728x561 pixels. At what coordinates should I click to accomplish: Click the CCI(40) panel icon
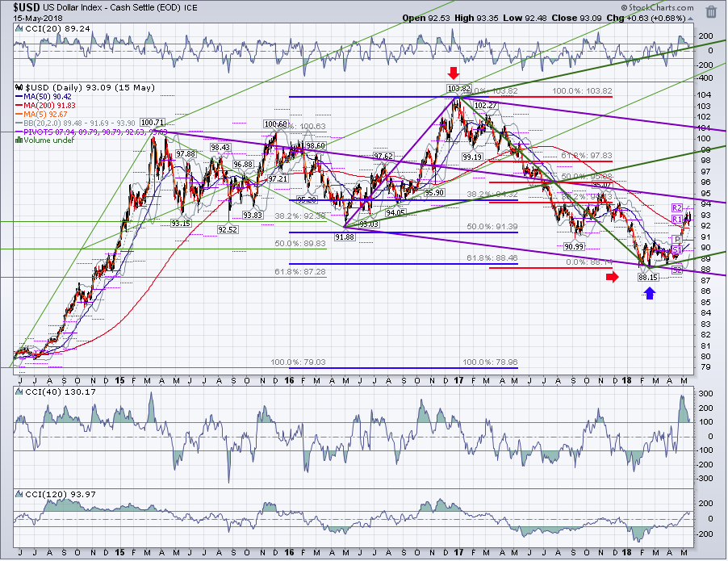tap(19, 392)
